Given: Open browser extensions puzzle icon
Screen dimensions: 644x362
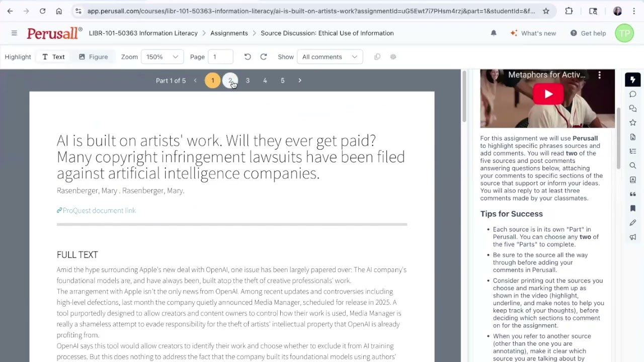Looking at the screenshot, I should (569, 11).
